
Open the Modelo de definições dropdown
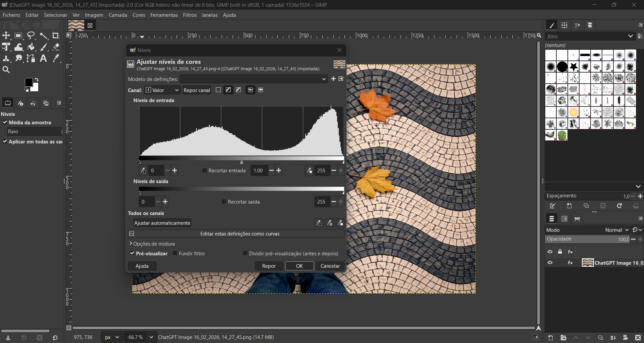254,79
